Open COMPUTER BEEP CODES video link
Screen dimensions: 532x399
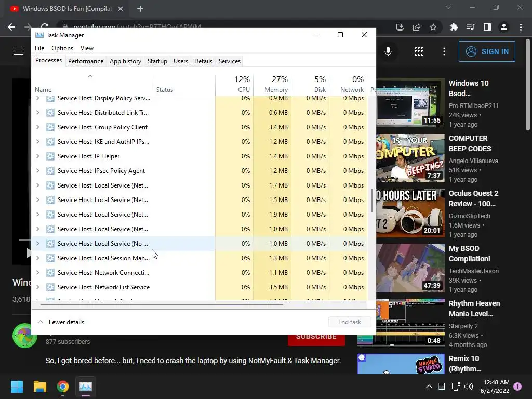pos(470,143)
